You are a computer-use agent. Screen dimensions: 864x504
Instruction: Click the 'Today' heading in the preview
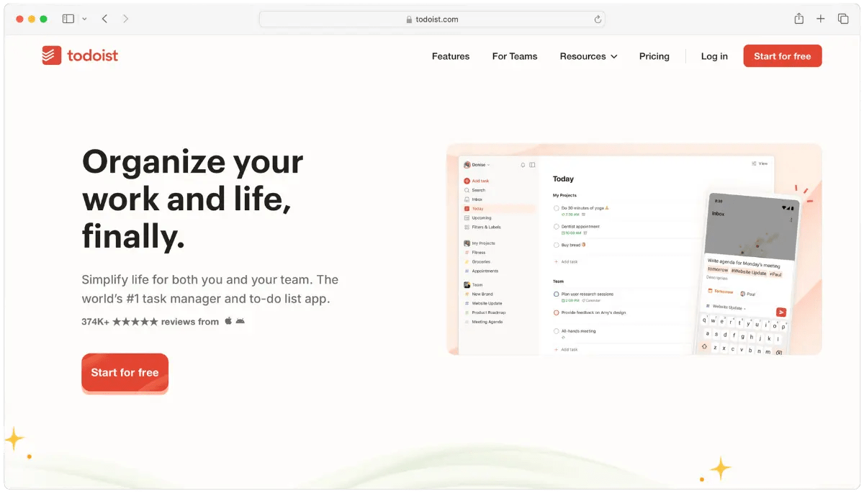(x=563, y=179)
